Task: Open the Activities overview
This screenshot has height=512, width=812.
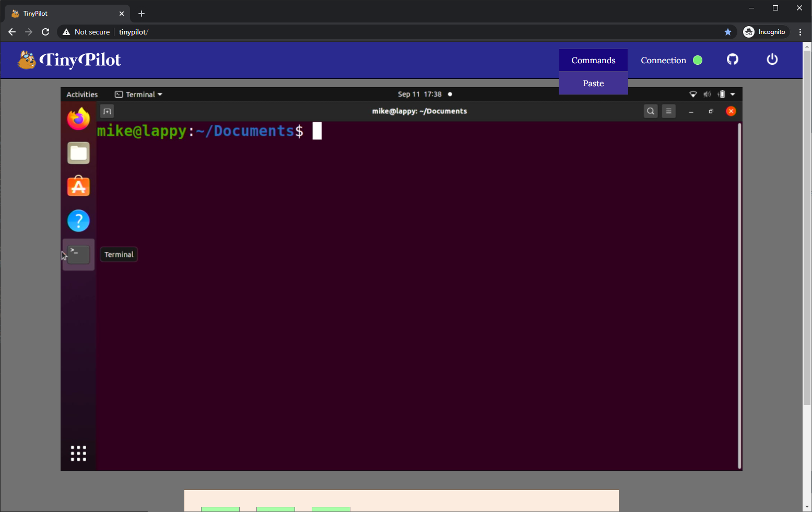Action: click(82, 94)
